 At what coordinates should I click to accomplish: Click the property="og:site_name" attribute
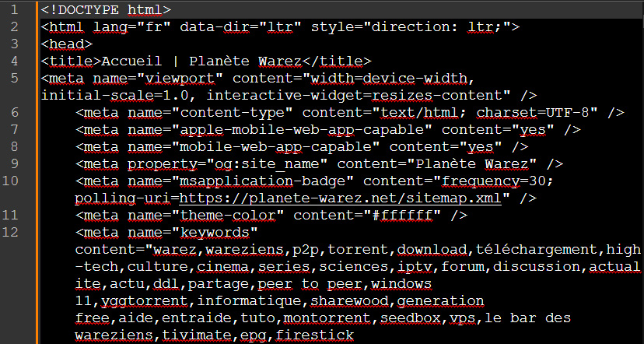click(x=228, y=164)
